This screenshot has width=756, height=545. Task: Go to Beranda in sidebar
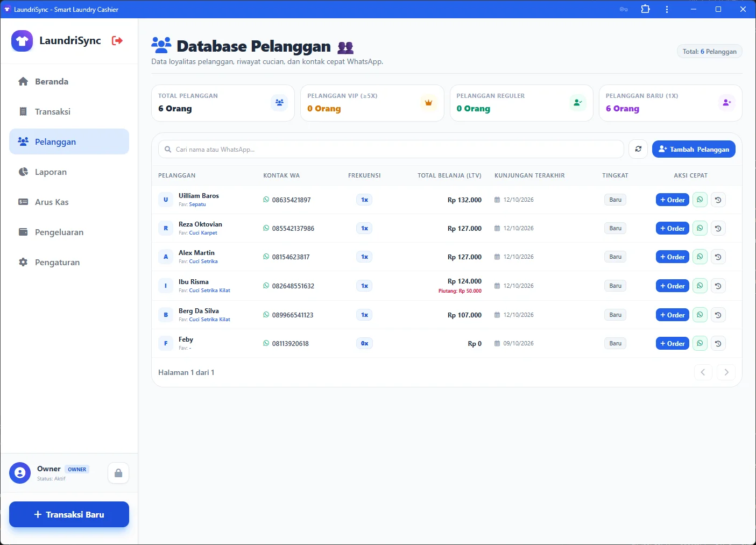pos(69,81)
